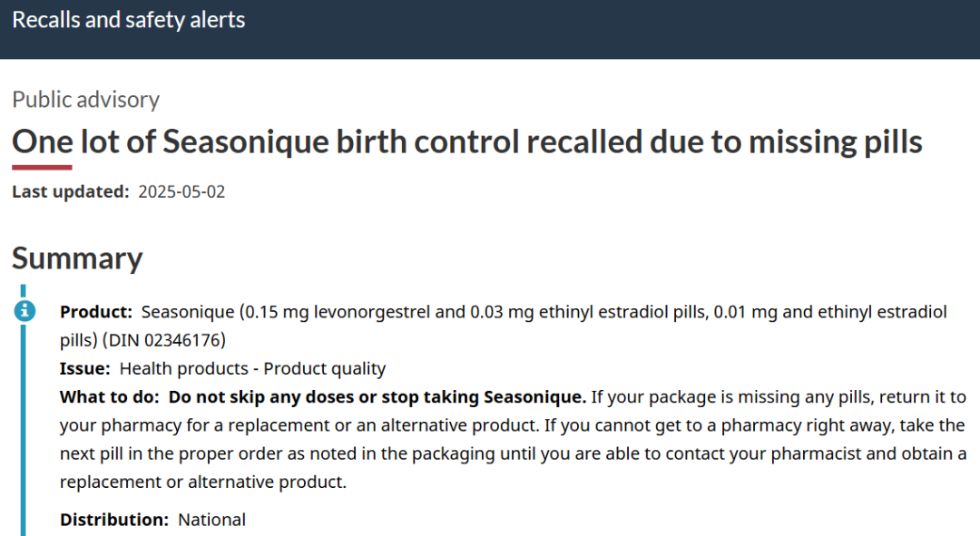
Task: Click the bold Do not skip any doses warning
Action: point(377,396)
